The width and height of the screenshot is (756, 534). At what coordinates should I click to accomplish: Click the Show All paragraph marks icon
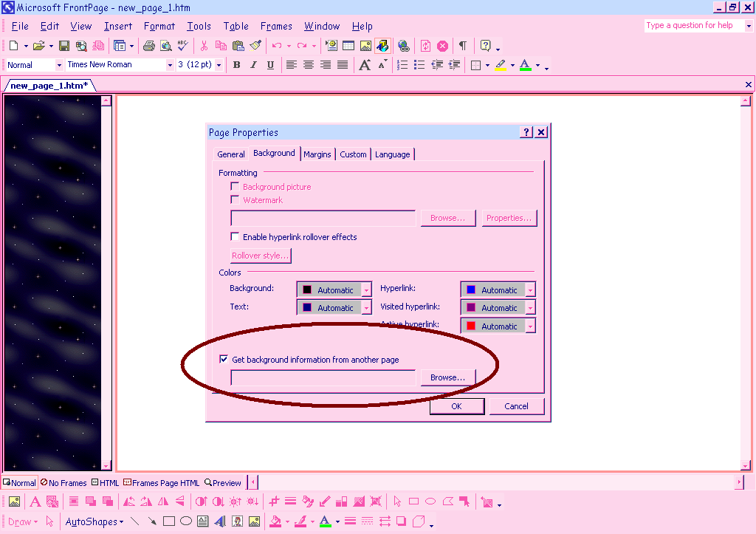[462, 46]
